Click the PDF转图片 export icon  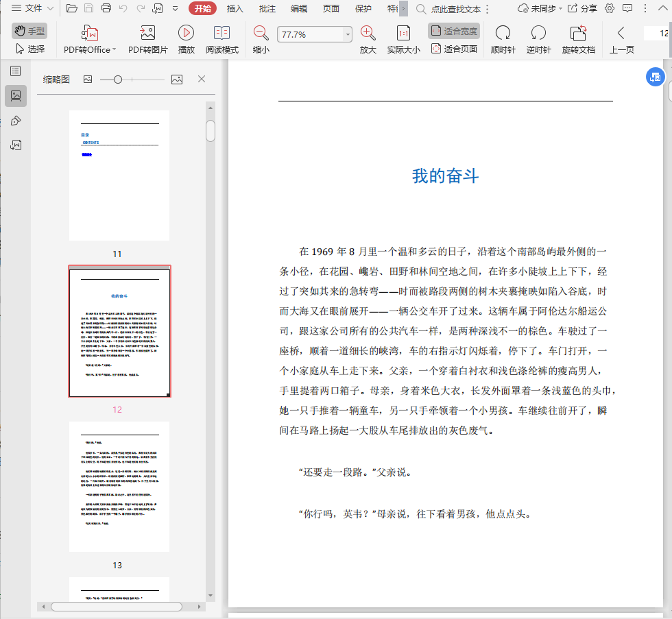[x=147, y=33]
